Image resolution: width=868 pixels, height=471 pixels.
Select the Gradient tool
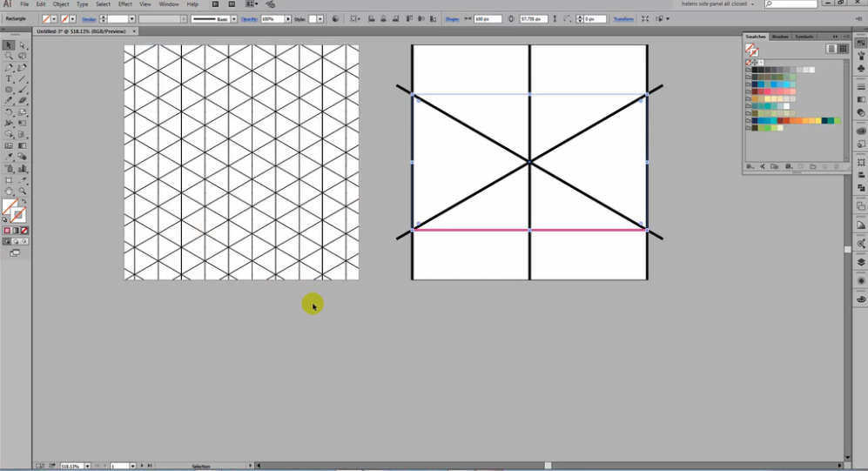[22, 146]
